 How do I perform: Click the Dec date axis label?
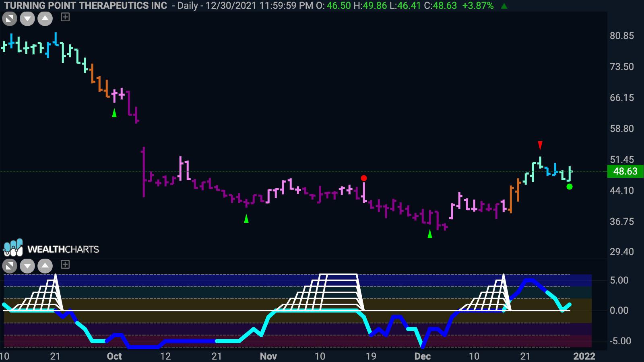point(423,356)
